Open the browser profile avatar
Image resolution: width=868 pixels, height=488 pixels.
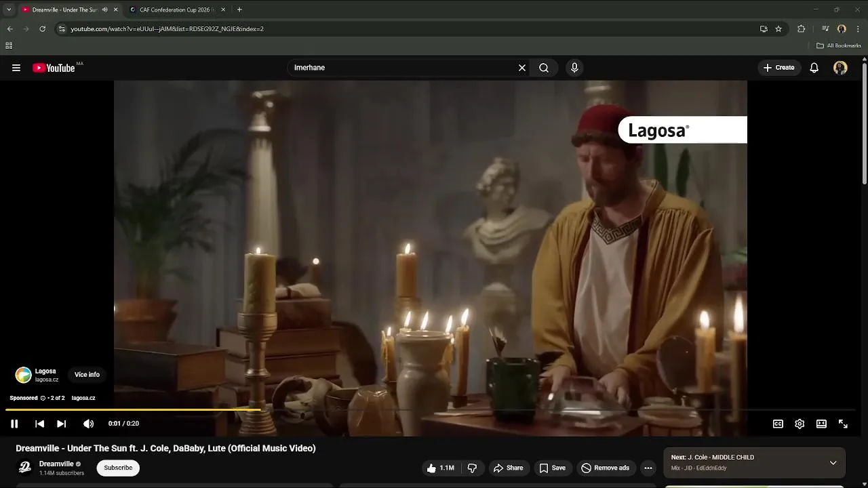tap(842, 28)
